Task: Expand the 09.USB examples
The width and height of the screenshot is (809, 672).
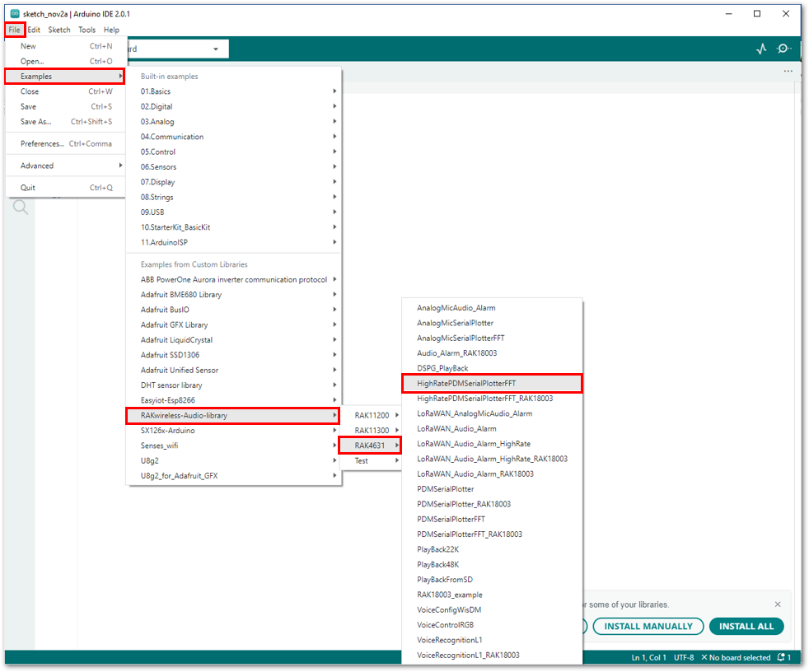Action: pos(234,212)
